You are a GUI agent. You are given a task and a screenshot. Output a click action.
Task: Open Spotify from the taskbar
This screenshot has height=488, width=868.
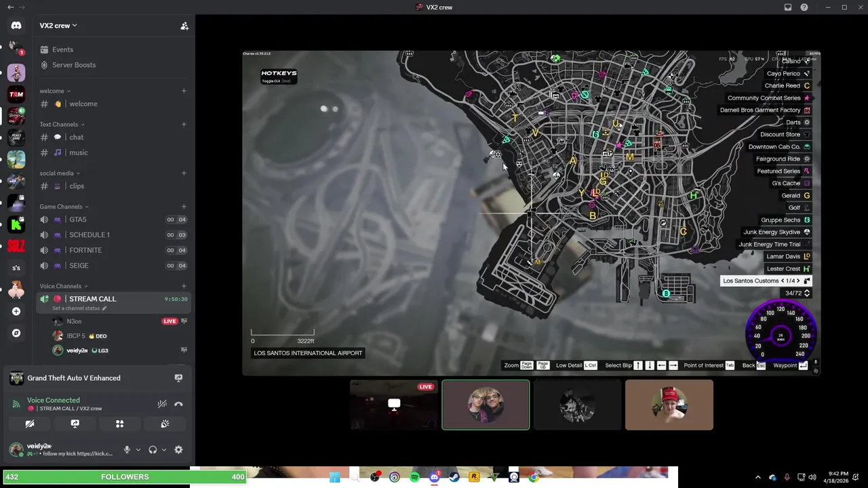click(x=414, y=477)
